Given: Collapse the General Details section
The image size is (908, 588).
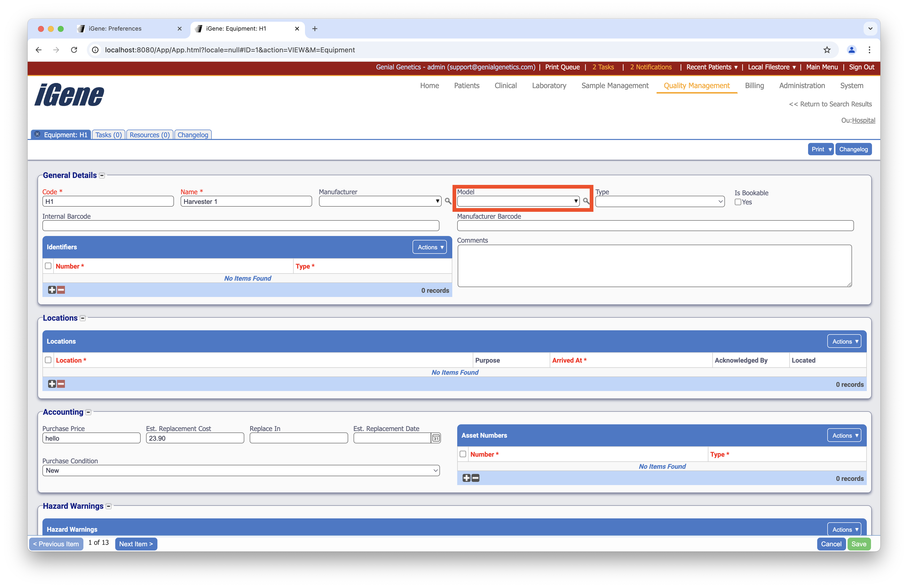Looking at the screenshot, I should [102, 176].
